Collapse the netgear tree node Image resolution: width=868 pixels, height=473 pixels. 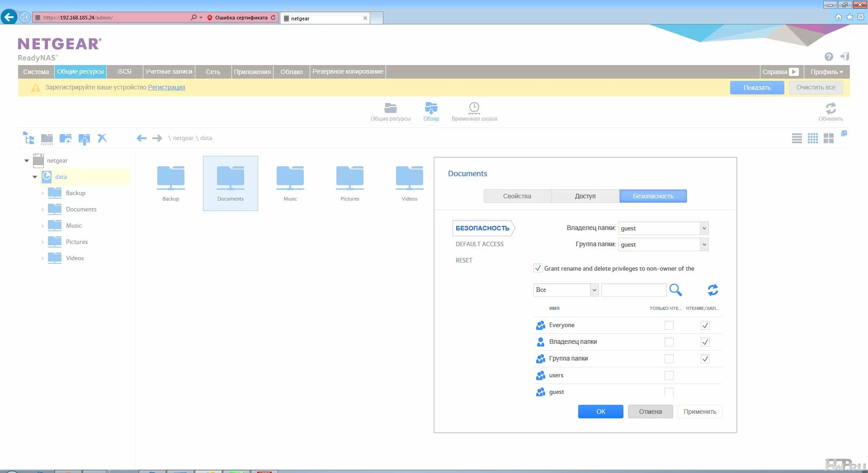click(x=27, y=161)
